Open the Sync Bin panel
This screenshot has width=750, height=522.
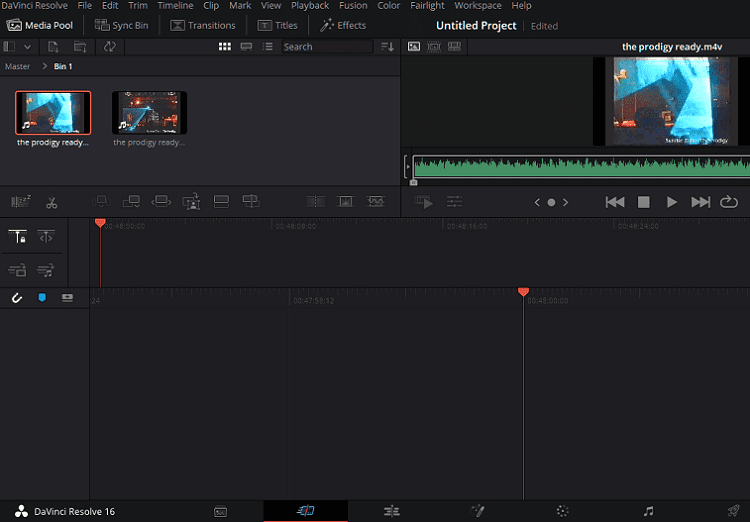(x=121, y=25)
